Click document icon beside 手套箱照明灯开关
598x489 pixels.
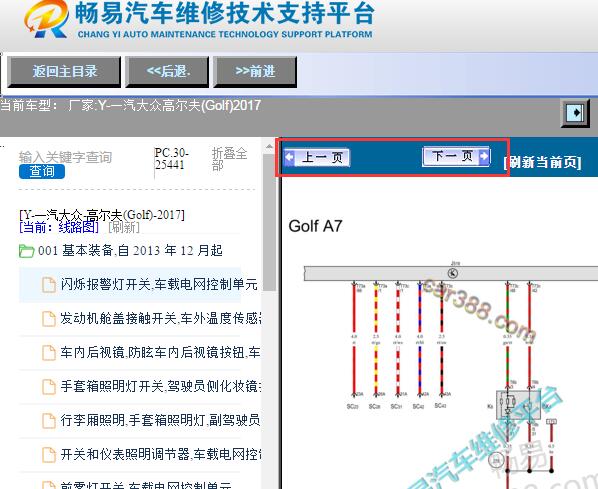tap(48, 387)
